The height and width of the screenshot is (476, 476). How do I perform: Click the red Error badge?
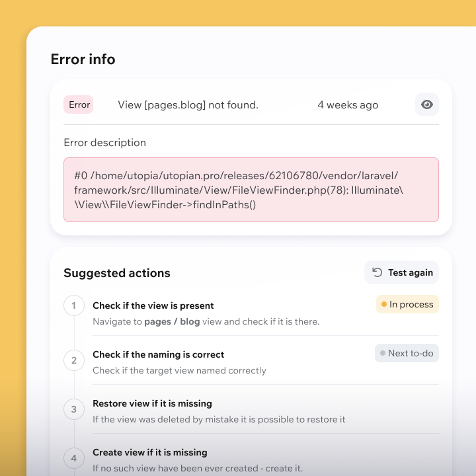79,104
